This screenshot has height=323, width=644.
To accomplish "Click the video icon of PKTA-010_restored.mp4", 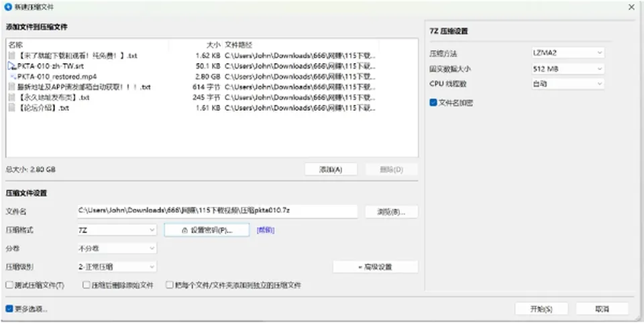I will 12,77.
